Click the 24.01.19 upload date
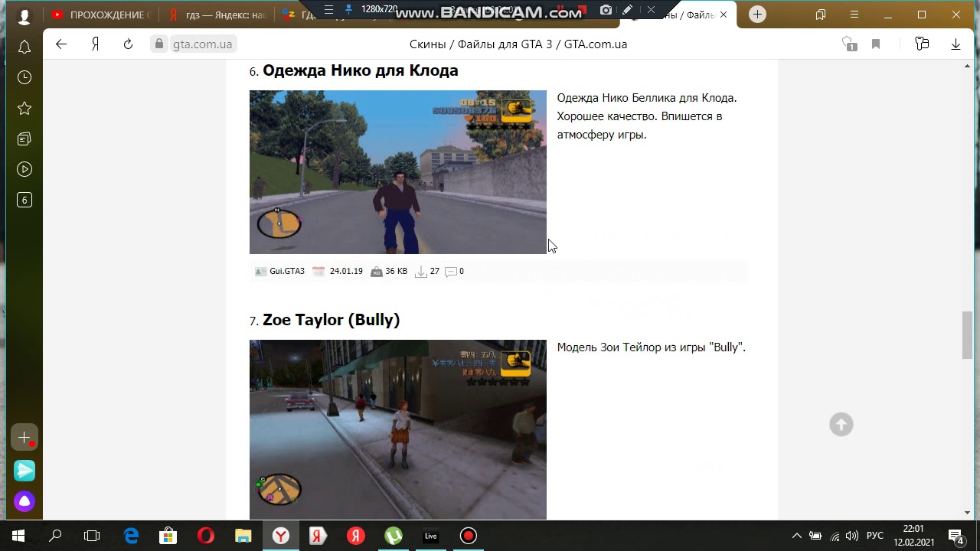 pos(346,271)
